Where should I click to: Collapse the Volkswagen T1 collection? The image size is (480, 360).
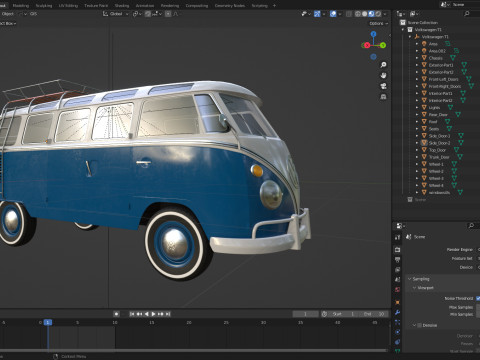[x=403, y=30]
